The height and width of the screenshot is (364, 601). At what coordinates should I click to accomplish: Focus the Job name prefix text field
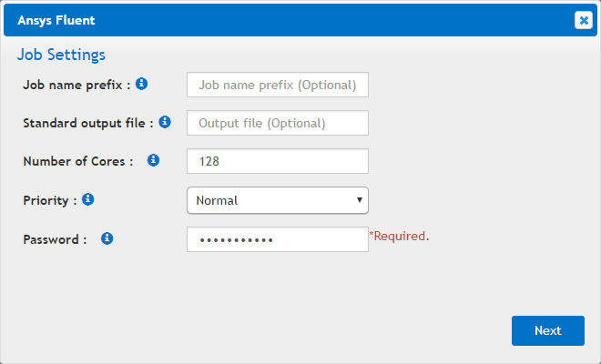click(x=277, y=85)
